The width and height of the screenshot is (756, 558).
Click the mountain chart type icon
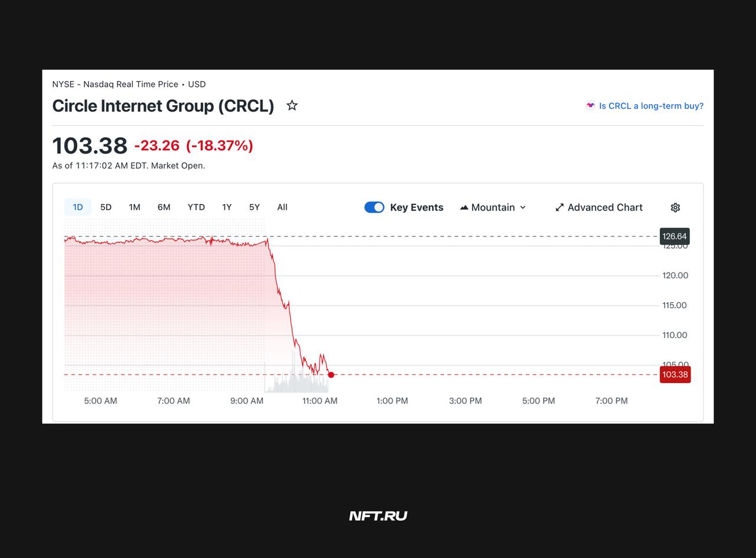coord(464,207)
